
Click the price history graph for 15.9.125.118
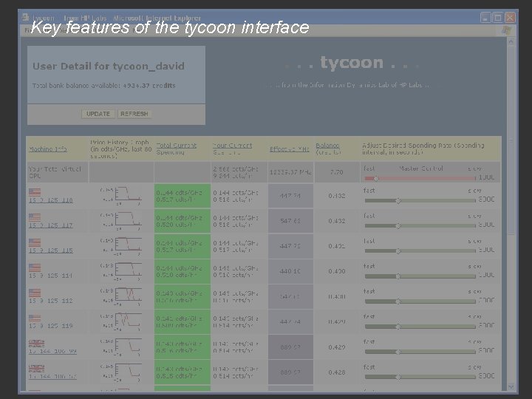[x=121, y=196]
